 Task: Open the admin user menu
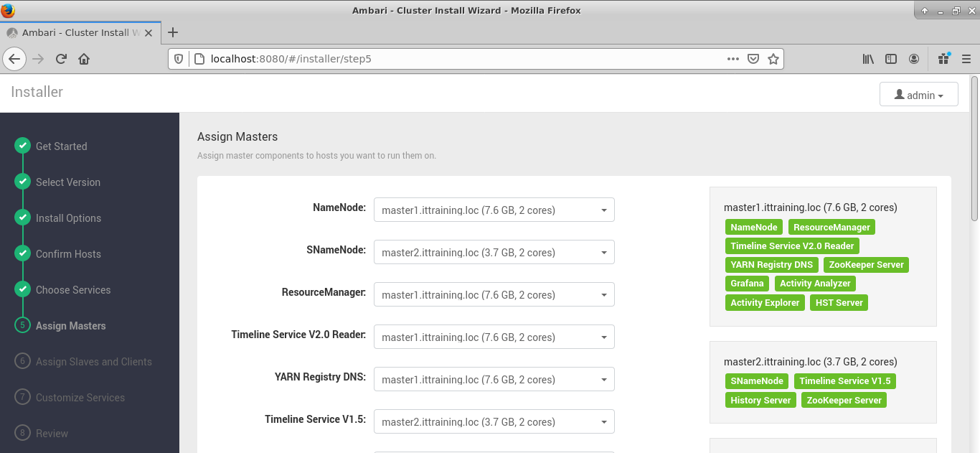coord(918,95)
